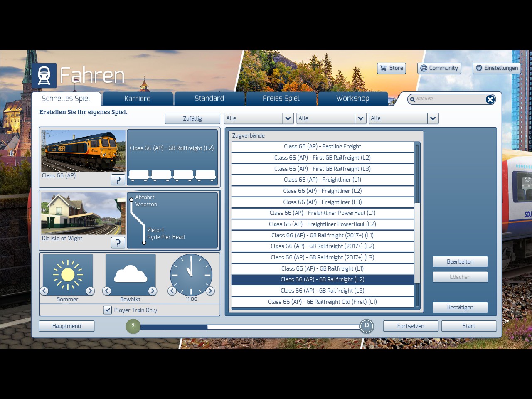This screenshot has height=399, width=532.
Task: Select highlighted Class 66 (AP) - GB Railfreight (L2) row
Action: click(x=323, y=280)
